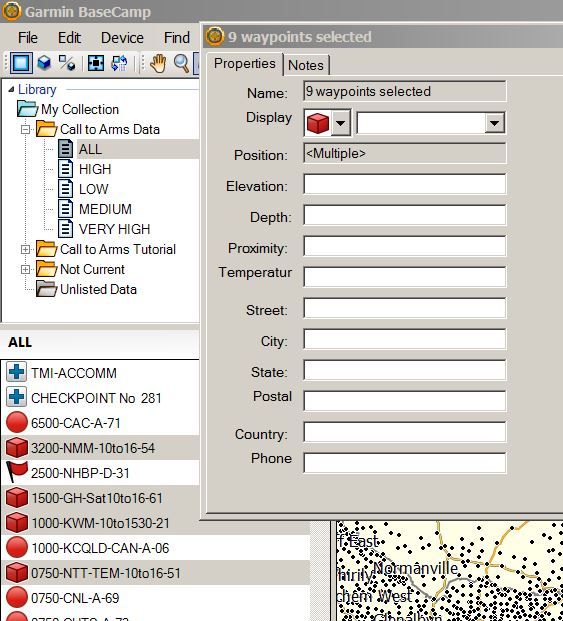Click the Unlisted Data folder icon
563x621 pixels.
pyautogui.click(x=46, y=289)
